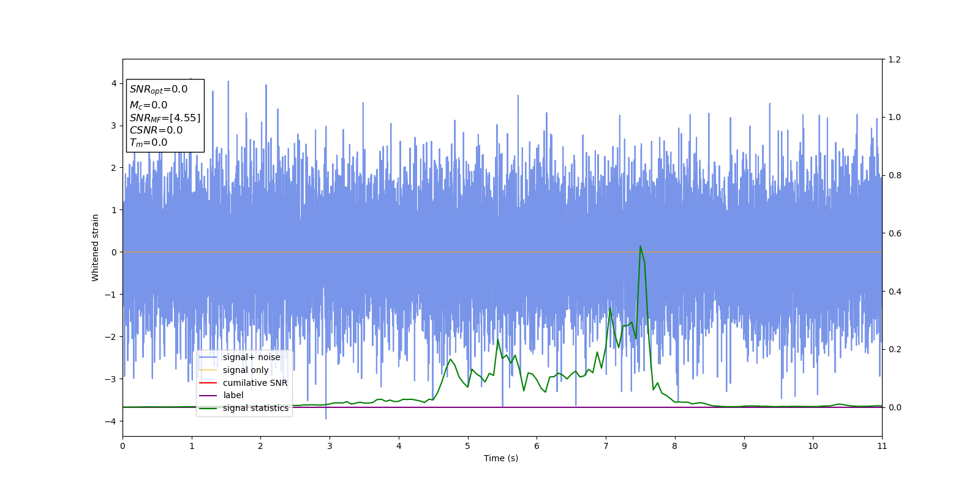This screenshot has height=490, width=980.
Task: Click x-axis tick label 8
Action: [x=675, y=446]
